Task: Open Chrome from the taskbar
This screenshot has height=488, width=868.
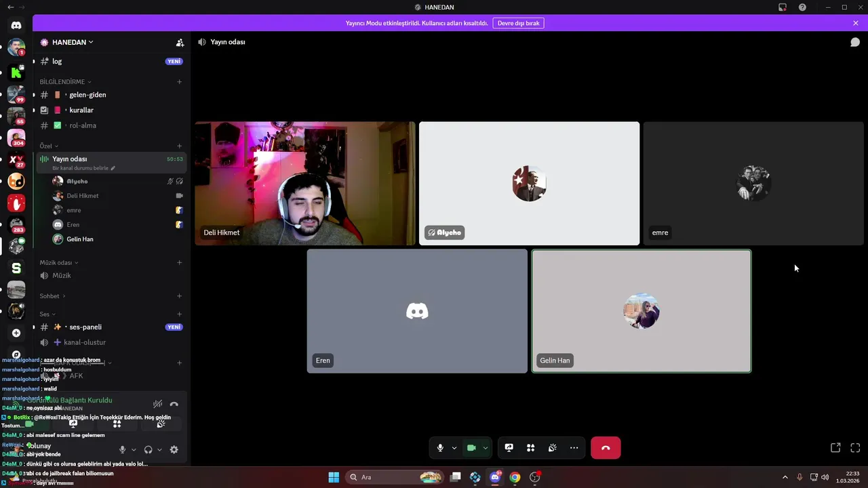Action: click(515, 477)
